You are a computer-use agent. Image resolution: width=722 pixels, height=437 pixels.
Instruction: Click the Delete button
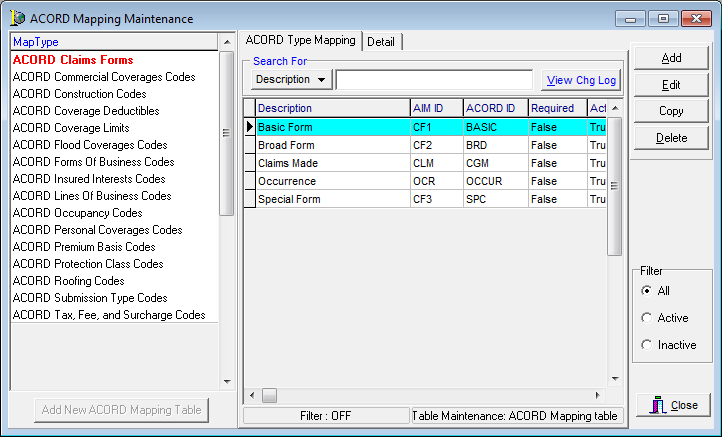[671, 138]
